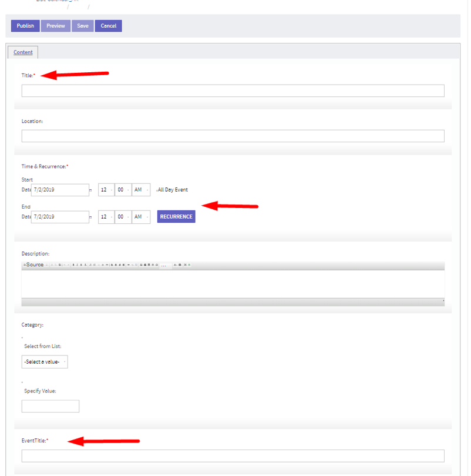Cancel the event editing

pyautogui.click(x=109, y=26)
